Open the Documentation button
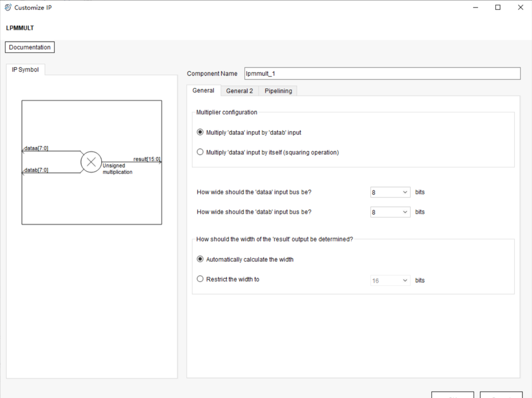 point(30,47)
